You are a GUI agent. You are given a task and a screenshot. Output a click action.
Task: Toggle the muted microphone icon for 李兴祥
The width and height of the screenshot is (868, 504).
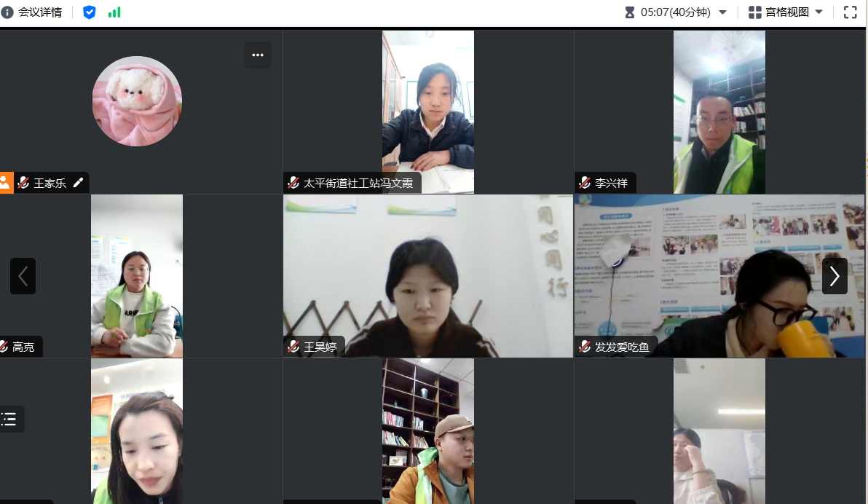[x=585, y=183]
